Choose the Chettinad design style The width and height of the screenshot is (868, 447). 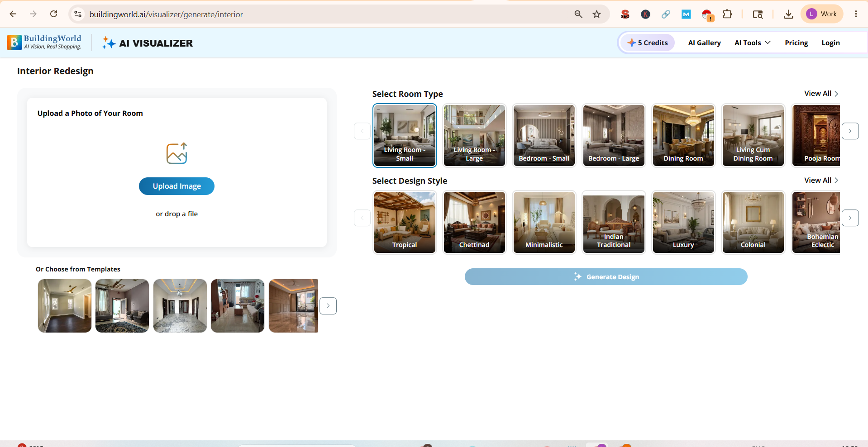pos(474,222)
